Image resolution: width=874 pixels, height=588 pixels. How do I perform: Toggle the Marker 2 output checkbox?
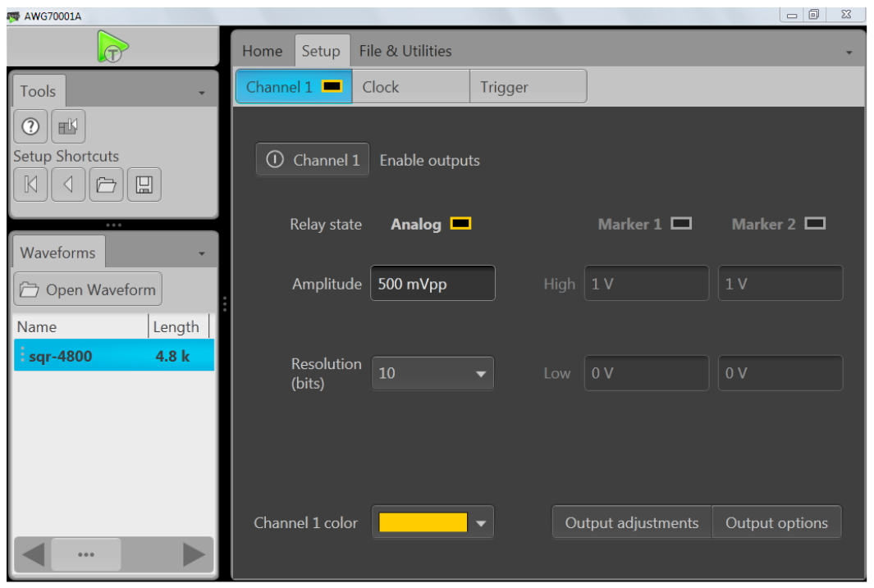814,222
